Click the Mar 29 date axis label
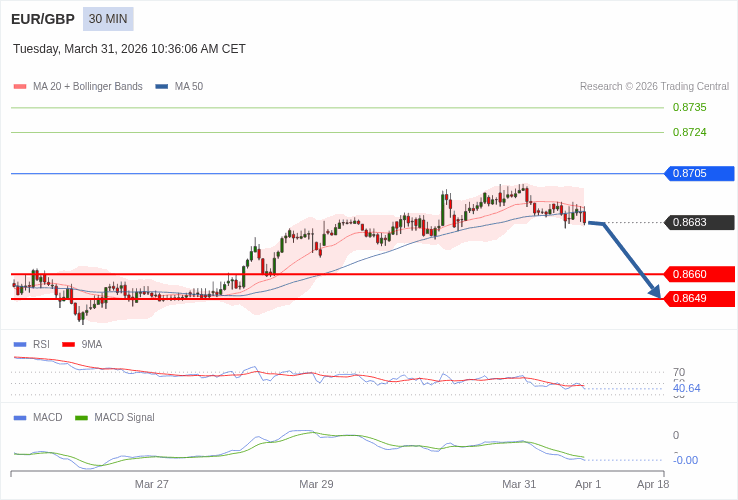 316,484
